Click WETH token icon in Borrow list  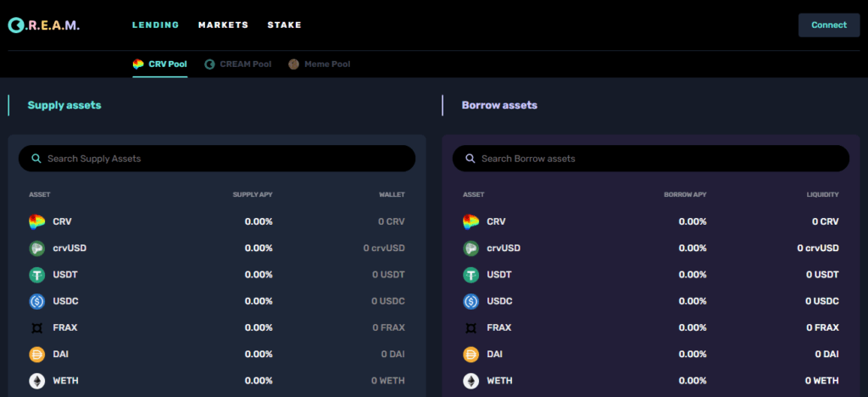pos(471,381)
